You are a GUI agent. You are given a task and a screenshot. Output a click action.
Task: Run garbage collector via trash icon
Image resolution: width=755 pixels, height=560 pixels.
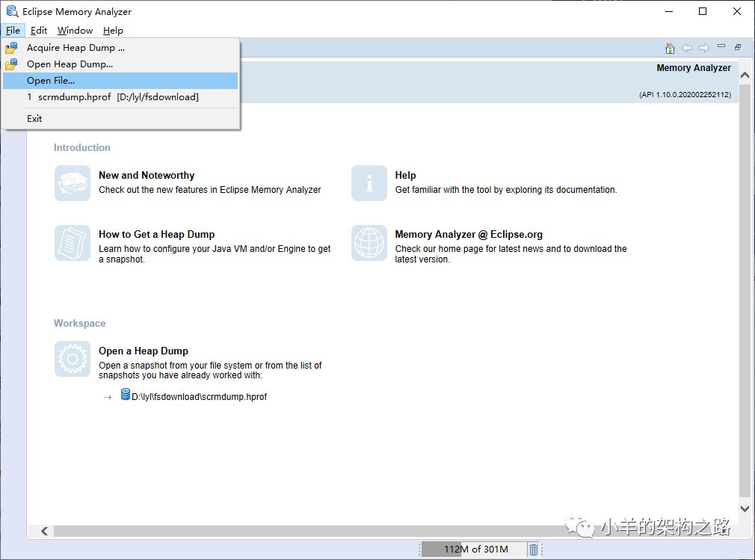point(534,550)
